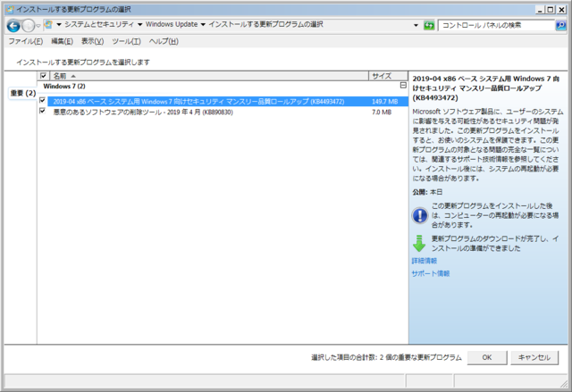Select KB4493472 monthly rollup row
Screen dimensions: 572x392
227,101
